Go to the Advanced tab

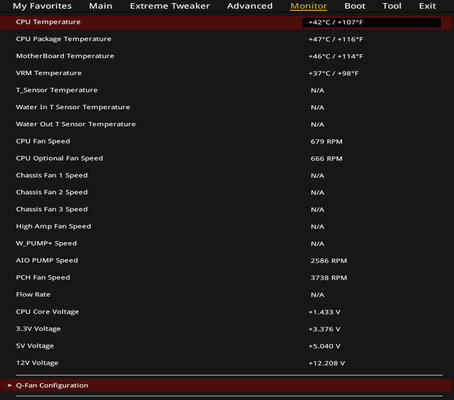[250, 6]
